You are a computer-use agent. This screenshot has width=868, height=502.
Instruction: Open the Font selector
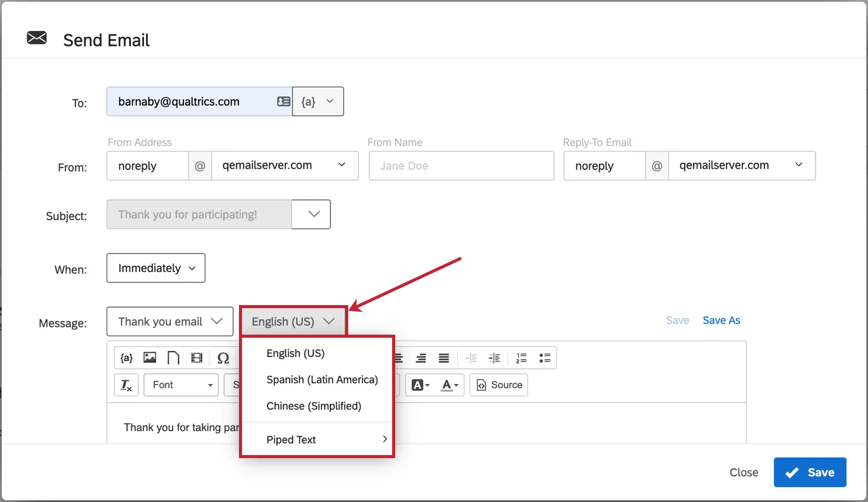180,385
